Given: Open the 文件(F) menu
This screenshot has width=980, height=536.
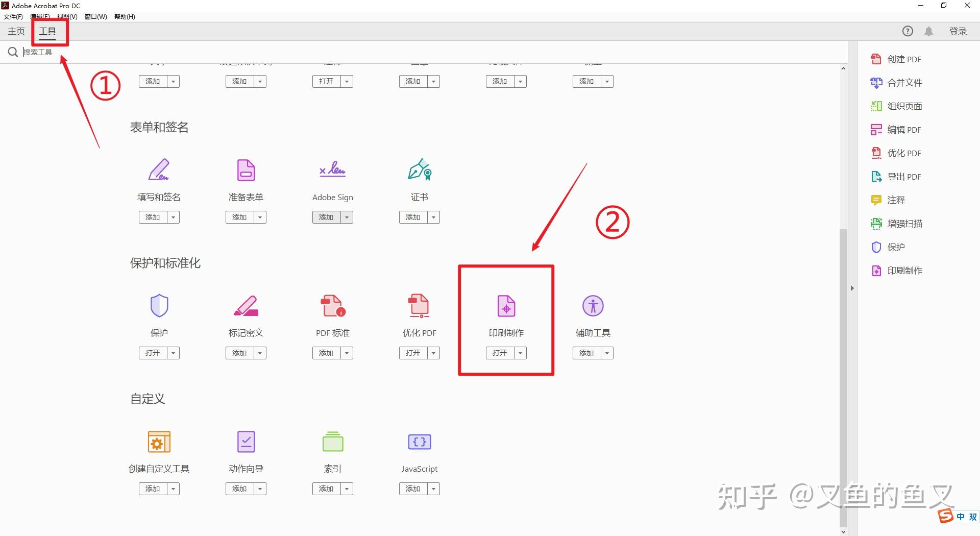Looking at the screenshot, I should point(13,17).
